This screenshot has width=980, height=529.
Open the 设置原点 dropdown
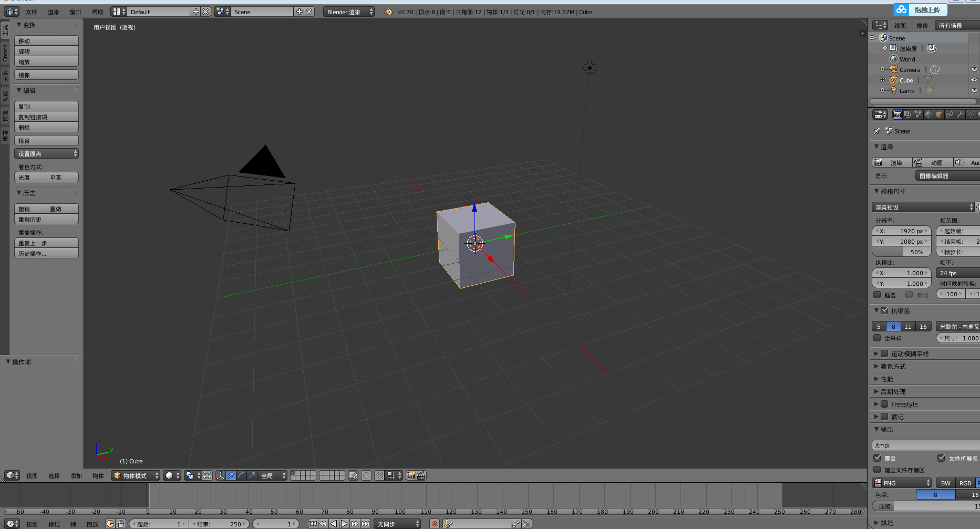46,153
